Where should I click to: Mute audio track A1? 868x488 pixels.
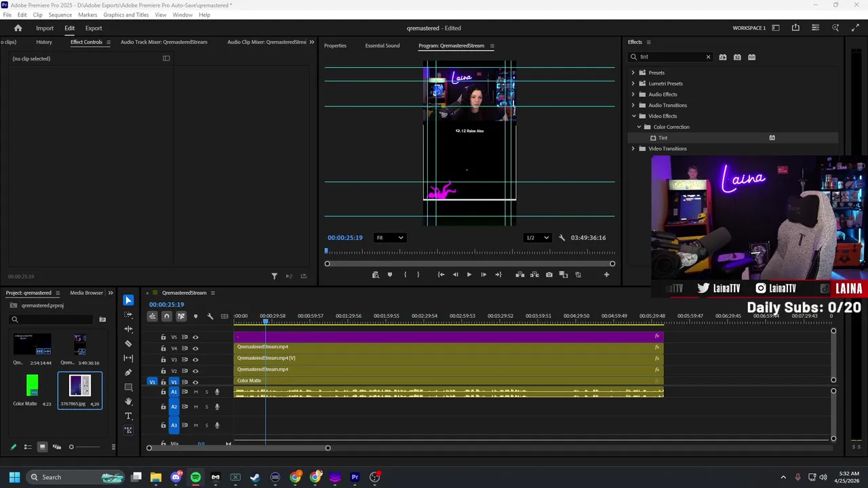tap(196, 392)
